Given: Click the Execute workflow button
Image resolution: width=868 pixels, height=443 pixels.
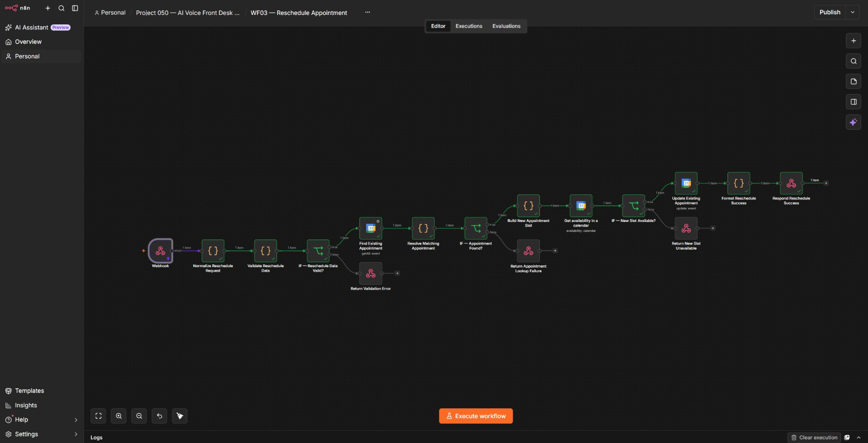Looking at the screenshot, I should (476, 416).
